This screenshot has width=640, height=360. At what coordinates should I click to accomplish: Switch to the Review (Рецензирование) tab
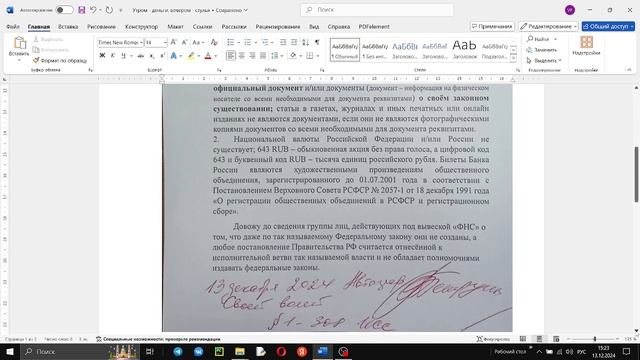tap(278, 27)
